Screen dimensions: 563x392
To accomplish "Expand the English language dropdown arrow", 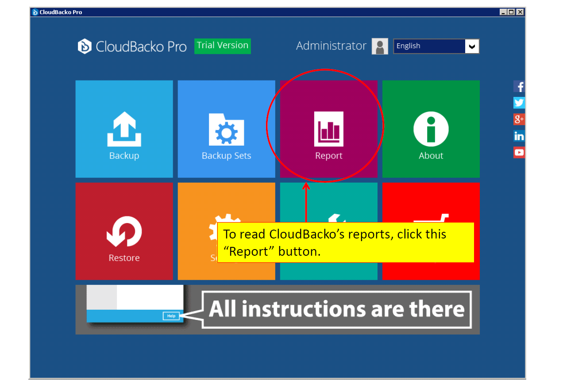I will tap(472, 46).
